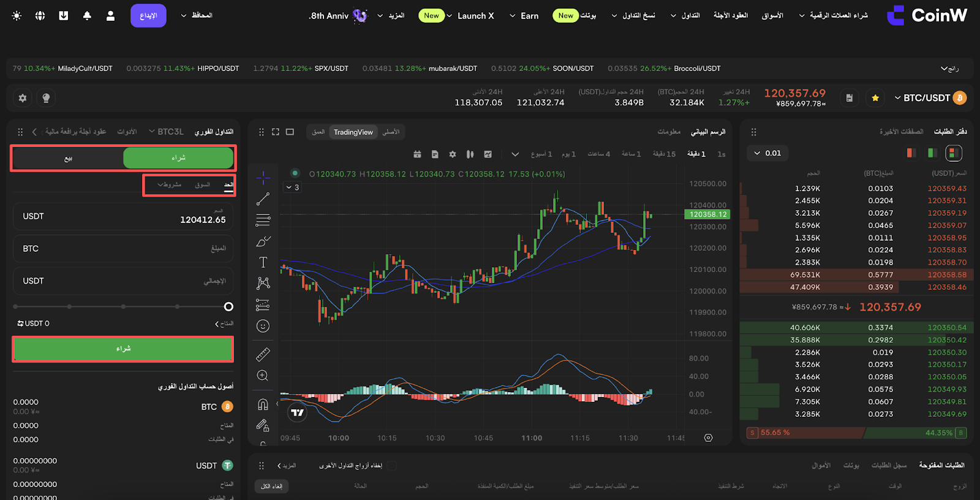This screenshot has width=980, height=500.
Task: Open the BTC/USDT info document icon
Action: (849, 98)
